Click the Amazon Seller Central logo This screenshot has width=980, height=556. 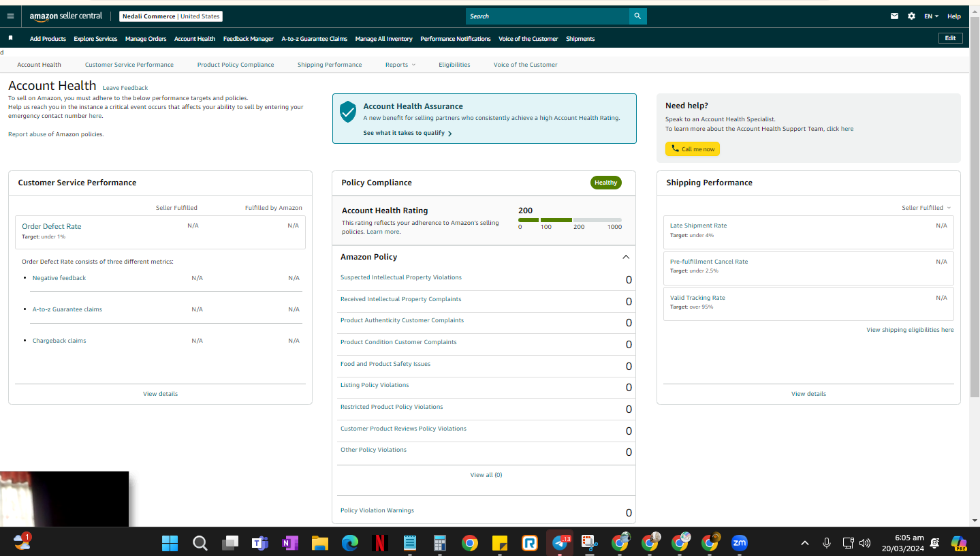coord(66,16)
